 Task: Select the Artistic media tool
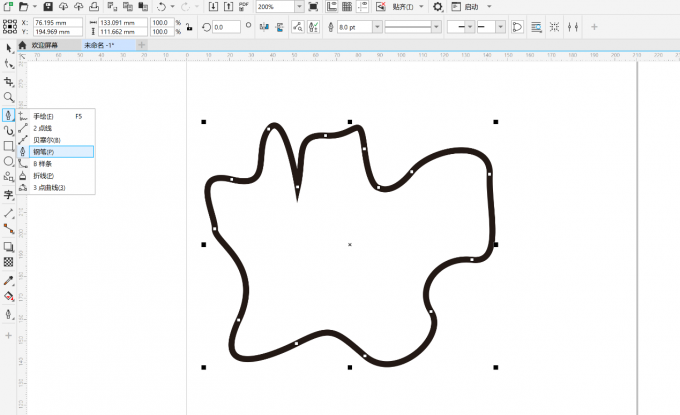click(9, 130)
